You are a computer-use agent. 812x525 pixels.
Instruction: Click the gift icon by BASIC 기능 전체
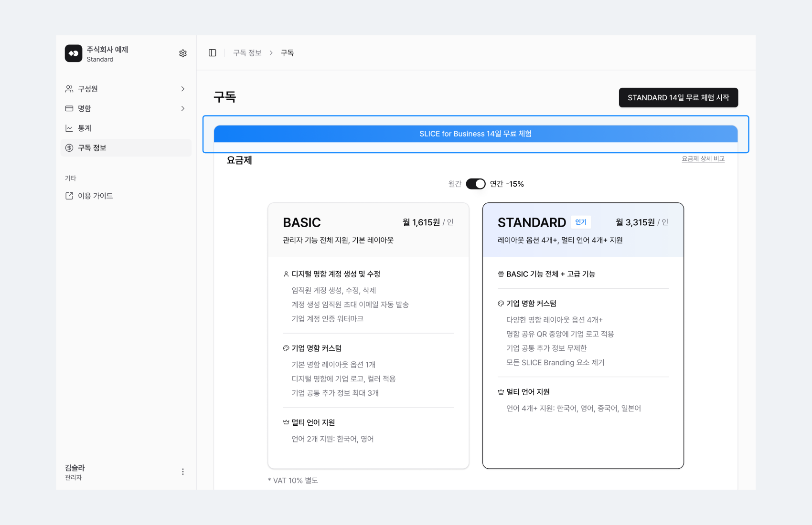click(501, 274)
